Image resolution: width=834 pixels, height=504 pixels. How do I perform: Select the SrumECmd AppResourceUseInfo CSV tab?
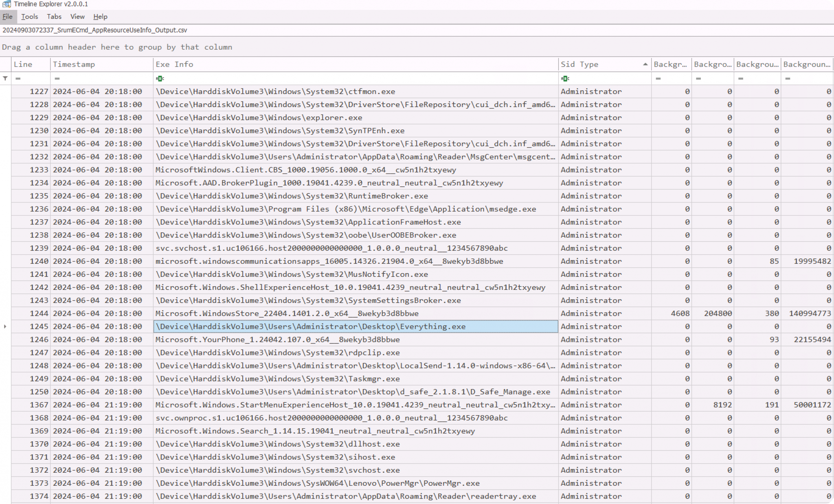tap(94, 30)
